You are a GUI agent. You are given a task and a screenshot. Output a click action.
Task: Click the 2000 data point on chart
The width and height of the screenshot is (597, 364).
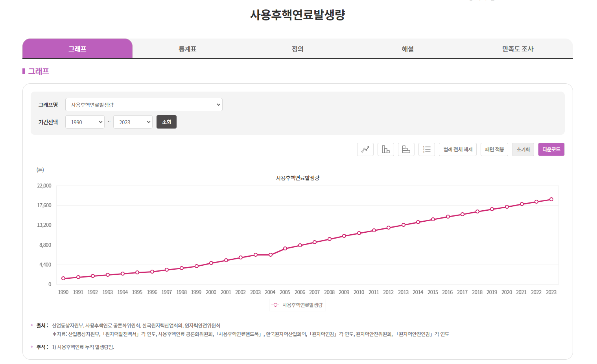[x=211, y=263]
